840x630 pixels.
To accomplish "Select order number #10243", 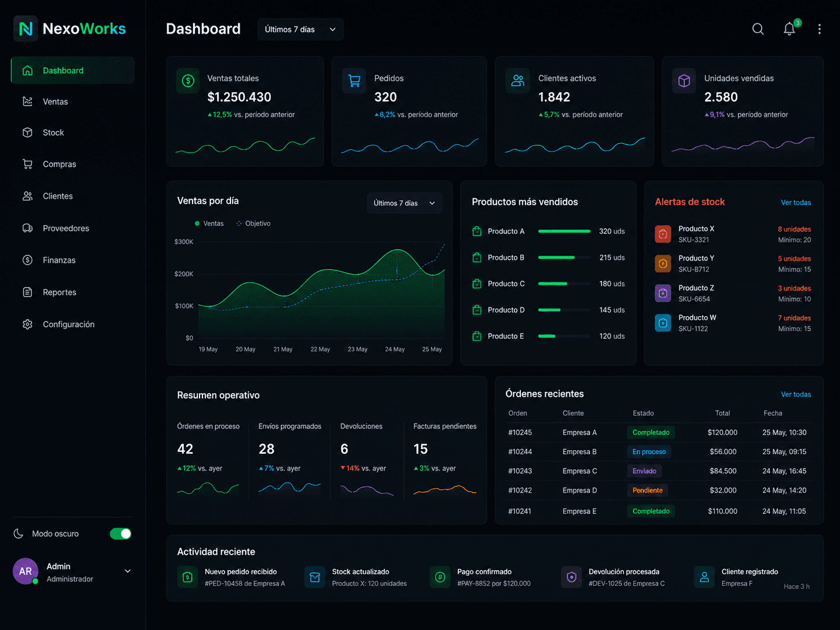I will point(520,471).
